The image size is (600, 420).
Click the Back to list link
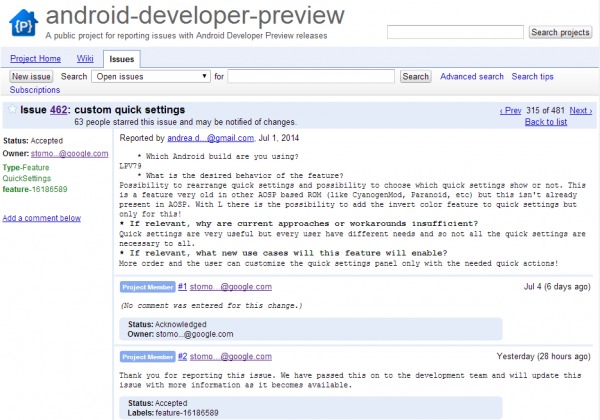546,122
